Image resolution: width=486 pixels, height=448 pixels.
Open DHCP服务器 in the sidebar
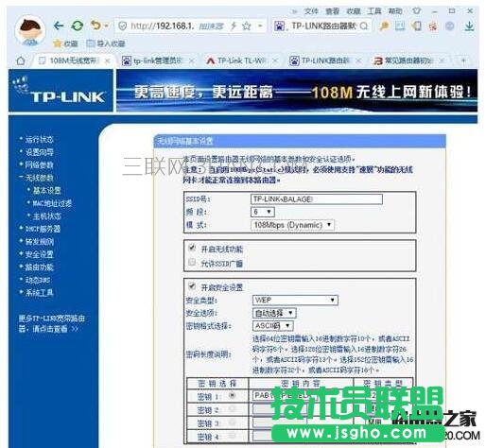tap(43, 229)
